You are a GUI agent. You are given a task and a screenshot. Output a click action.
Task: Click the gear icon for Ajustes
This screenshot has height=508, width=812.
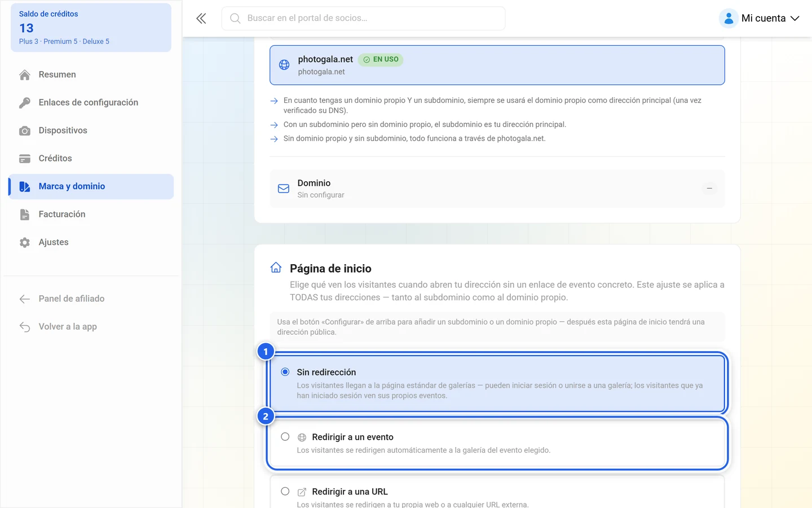(25, 243)
